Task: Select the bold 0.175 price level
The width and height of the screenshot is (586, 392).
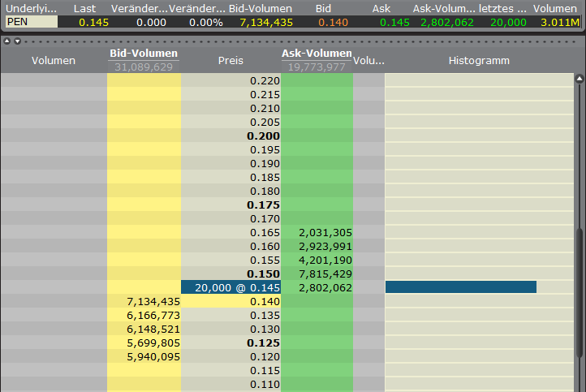Action: pos(263,206)
